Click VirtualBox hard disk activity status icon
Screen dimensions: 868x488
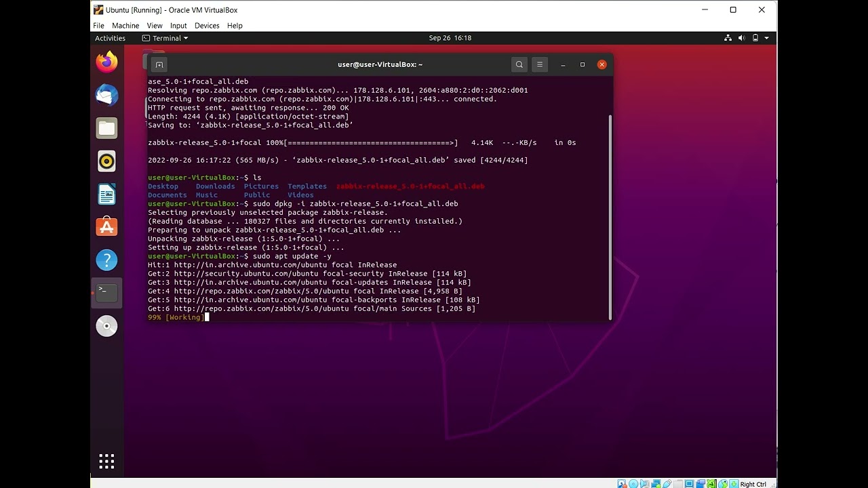[x=622, y=484]
